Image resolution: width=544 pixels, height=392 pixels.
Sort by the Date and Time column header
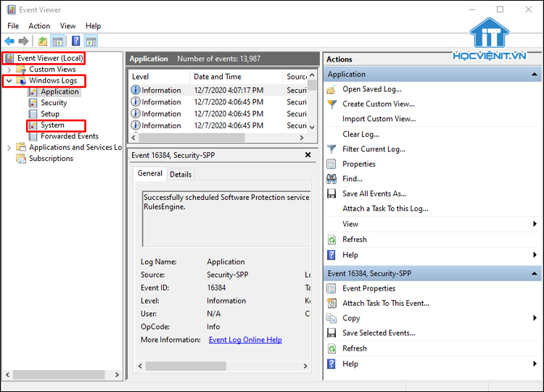click(236, 77)
